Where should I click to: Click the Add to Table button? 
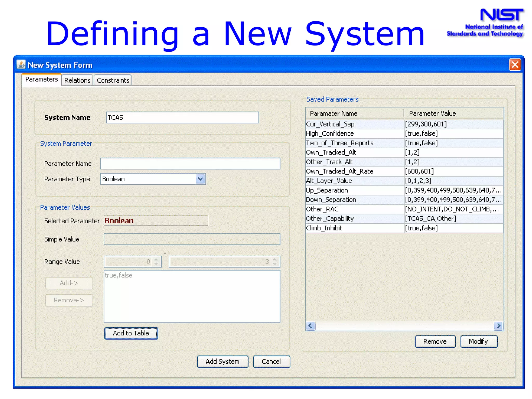pyautogui.click(x=131, y=333)
